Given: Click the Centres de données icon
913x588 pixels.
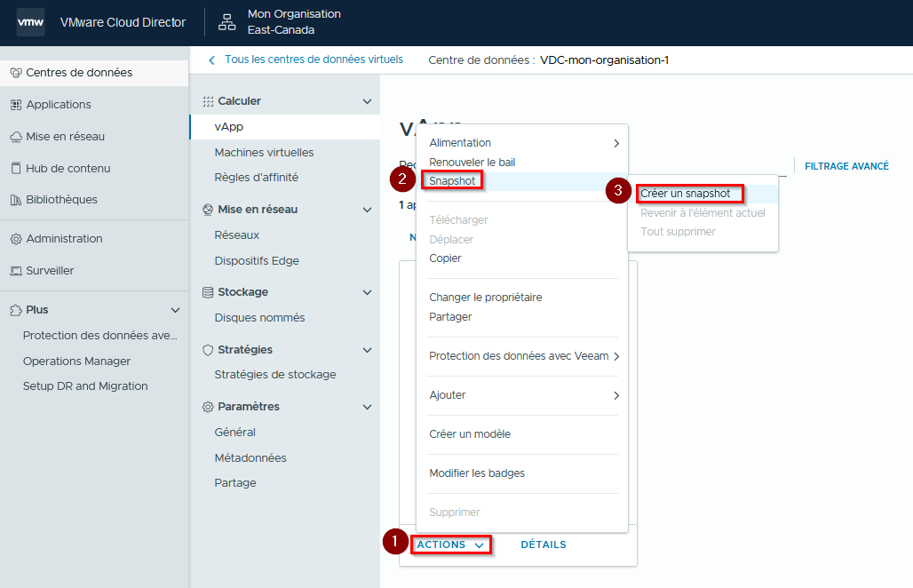Looking at the screenshot, I should click(x=16, y=73).
